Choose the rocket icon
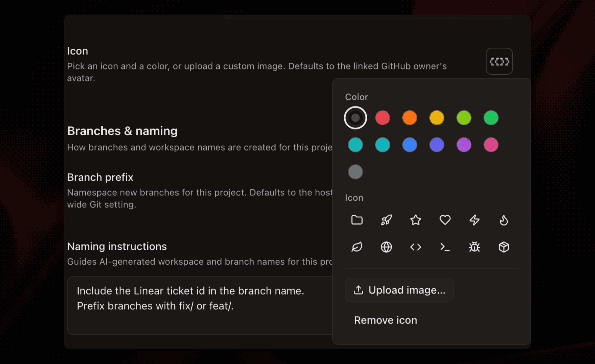 coord(386,220)
